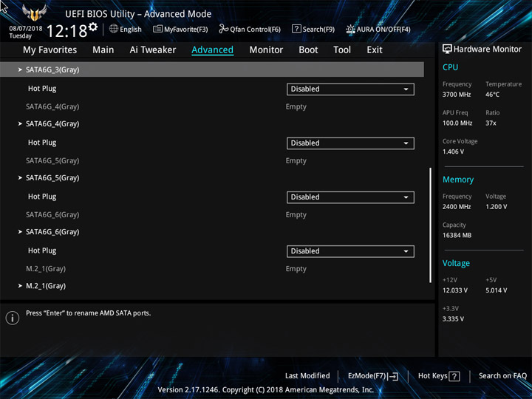This screenshot has width=532, height=399.
Task: Open Hot Plug dropdown under SATA6G_5
Action: click(x=350, y=197)
